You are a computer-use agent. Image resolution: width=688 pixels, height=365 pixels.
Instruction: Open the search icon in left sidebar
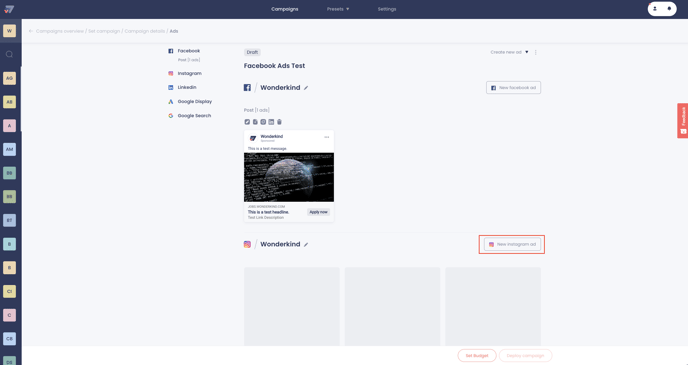pos(9,54)
